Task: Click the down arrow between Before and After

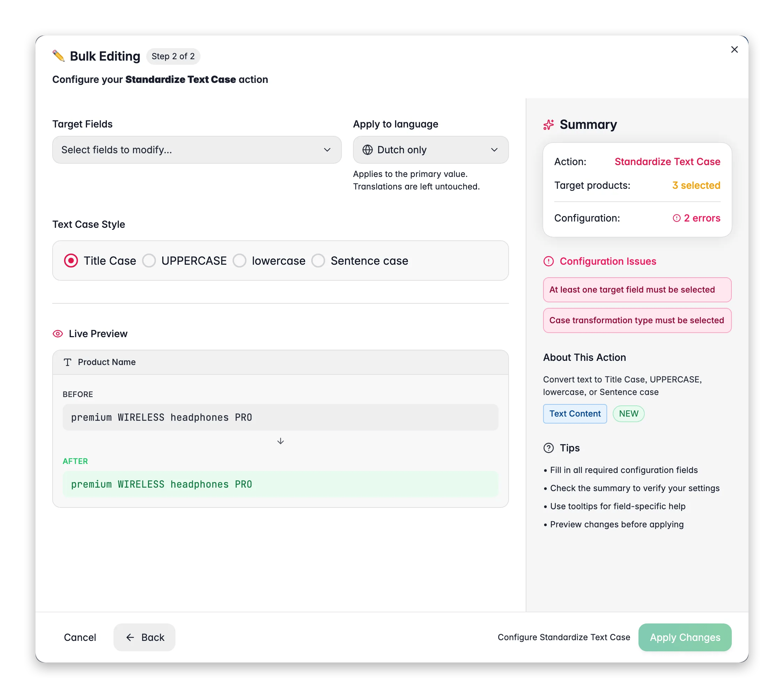Action: tap(280, 441)
